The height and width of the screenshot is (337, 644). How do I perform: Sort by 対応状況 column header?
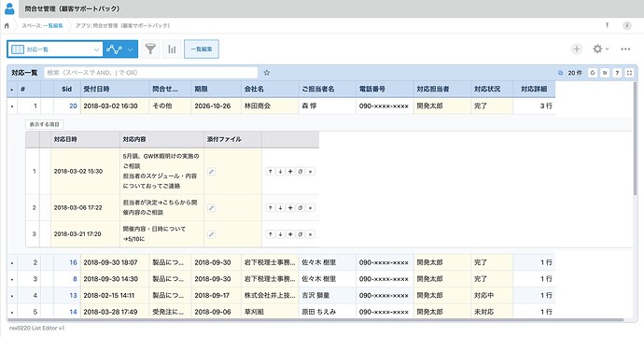tap(492, 90)
